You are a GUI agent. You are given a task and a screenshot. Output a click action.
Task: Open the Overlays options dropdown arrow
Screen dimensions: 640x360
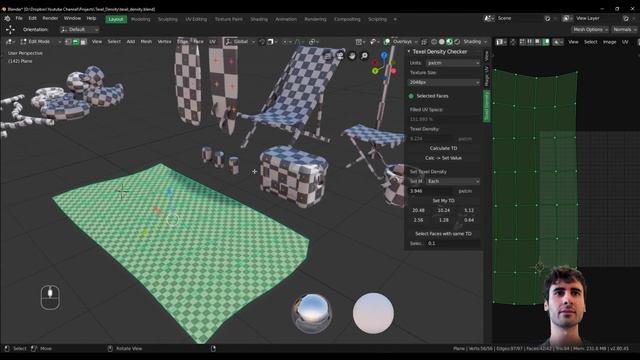[x=416, y=42]
